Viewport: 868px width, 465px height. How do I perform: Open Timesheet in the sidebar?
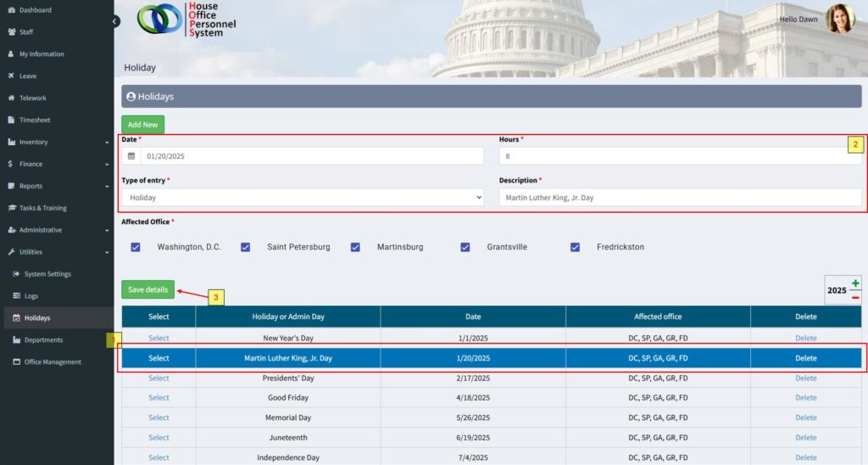coord(34,120)
